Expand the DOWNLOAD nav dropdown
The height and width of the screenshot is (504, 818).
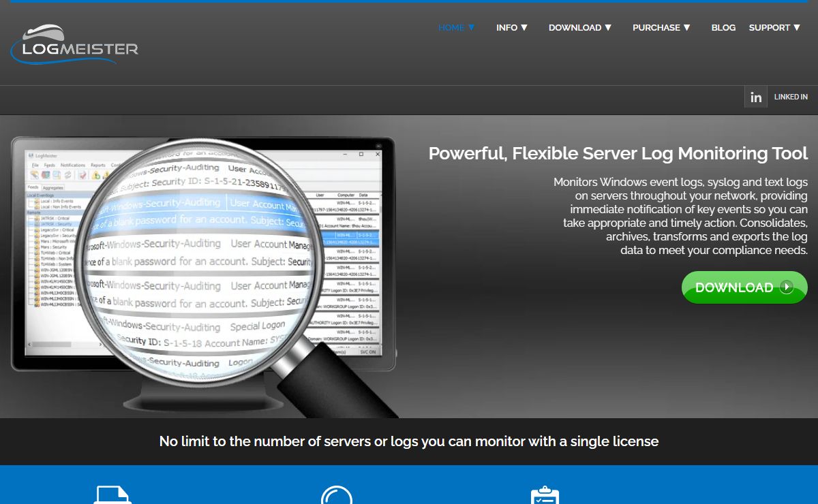[x=580, y=28]
